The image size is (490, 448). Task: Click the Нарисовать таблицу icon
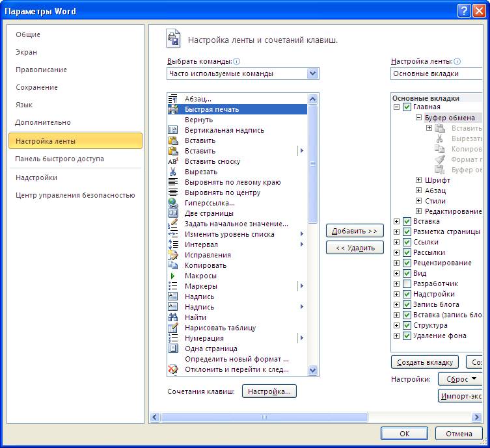173,328
